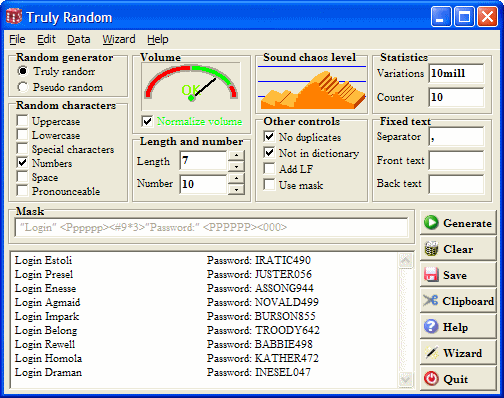Viewport: 504px width, 398px height.
Task: Open the Data menu
Action: pos(79,39)
